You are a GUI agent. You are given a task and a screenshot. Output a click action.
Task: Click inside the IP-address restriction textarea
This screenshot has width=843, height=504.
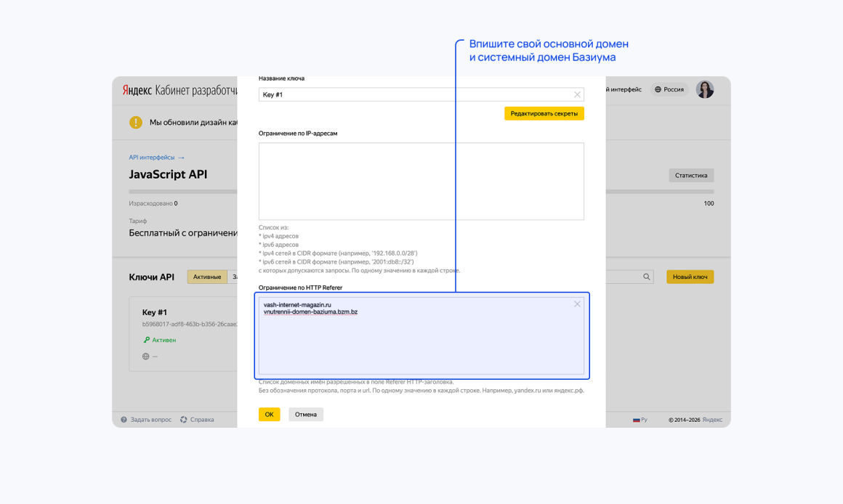421,181
